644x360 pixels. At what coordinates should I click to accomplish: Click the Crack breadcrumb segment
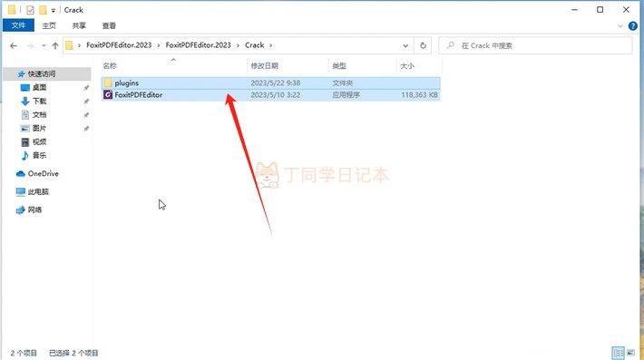pyautogui.click(x=254, y=45)
